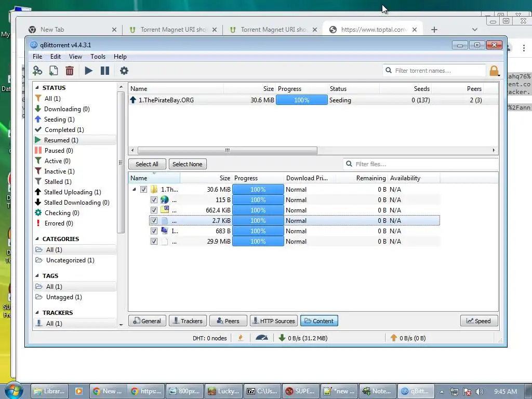Click the Add torrent link toolbar icon

click(x=37, y=71)
